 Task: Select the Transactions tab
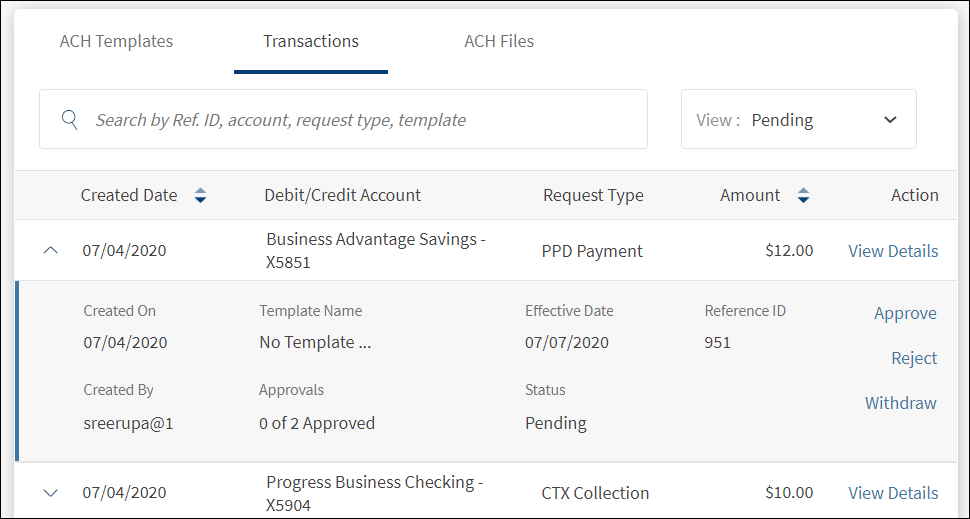point(311,42)
